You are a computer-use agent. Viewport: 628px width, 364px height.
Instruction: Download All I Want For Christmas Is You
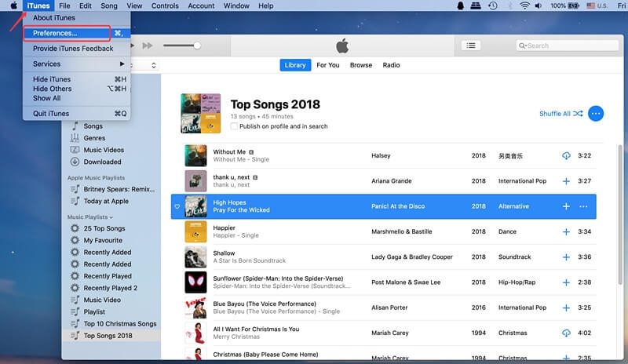tap(566, 333)
